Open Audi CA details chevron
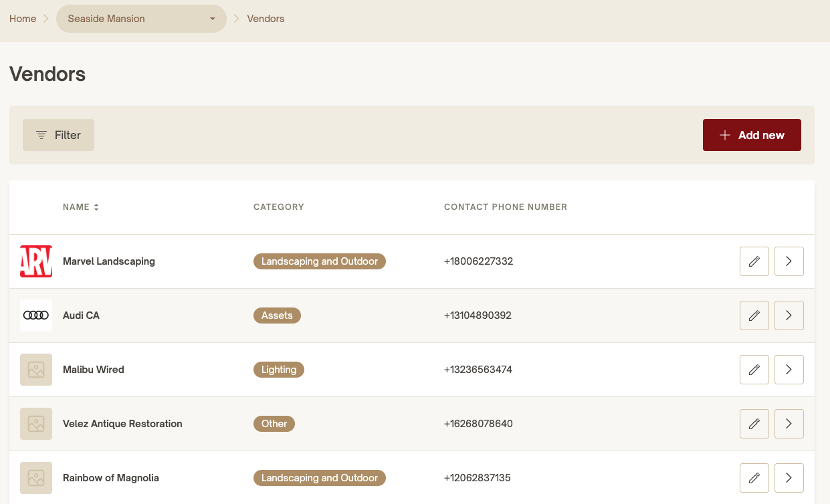Viewport: 830px width, 504px height. (x=789, y=316)
